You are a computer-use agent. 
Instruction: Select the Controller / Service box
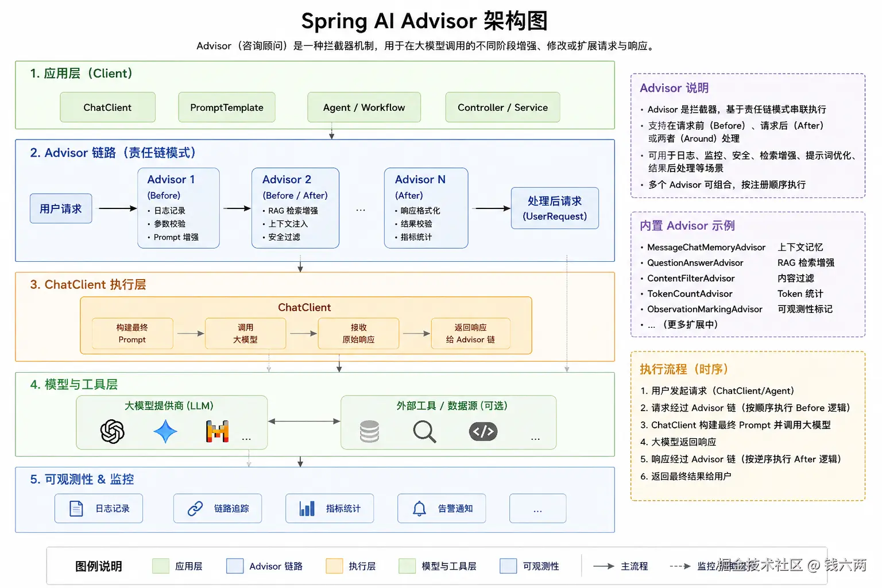point(502,107)
